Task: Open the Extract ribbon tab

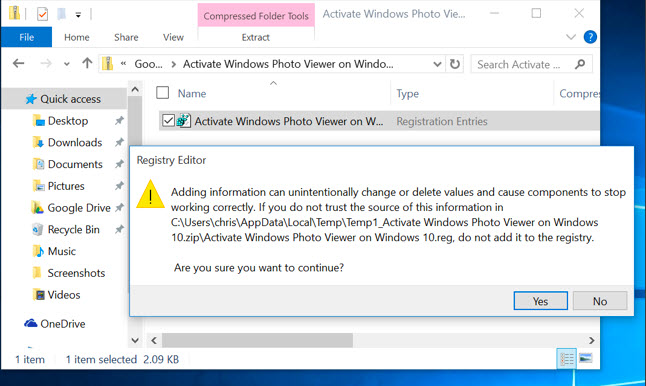Action: point(255,37)
